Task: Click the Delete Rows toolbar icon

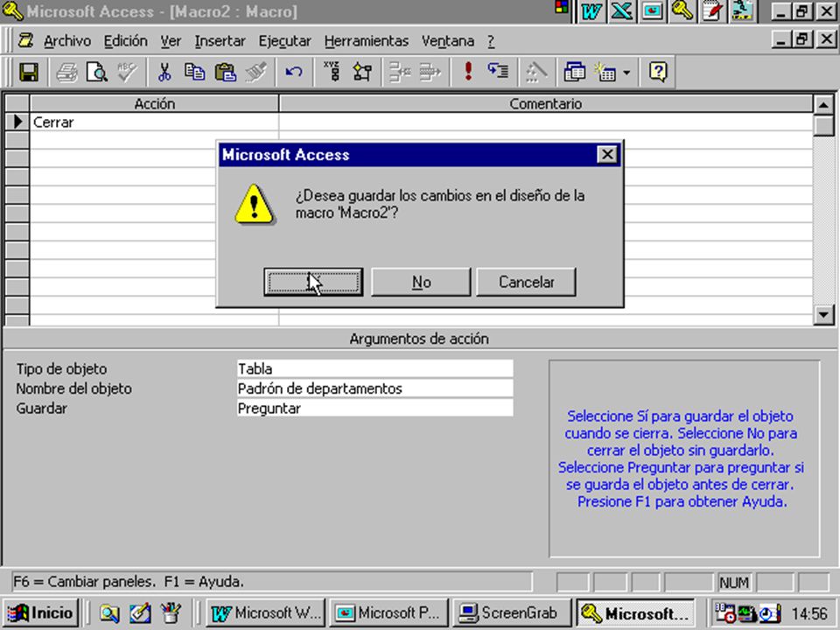Action: click(x=430, y=72)
